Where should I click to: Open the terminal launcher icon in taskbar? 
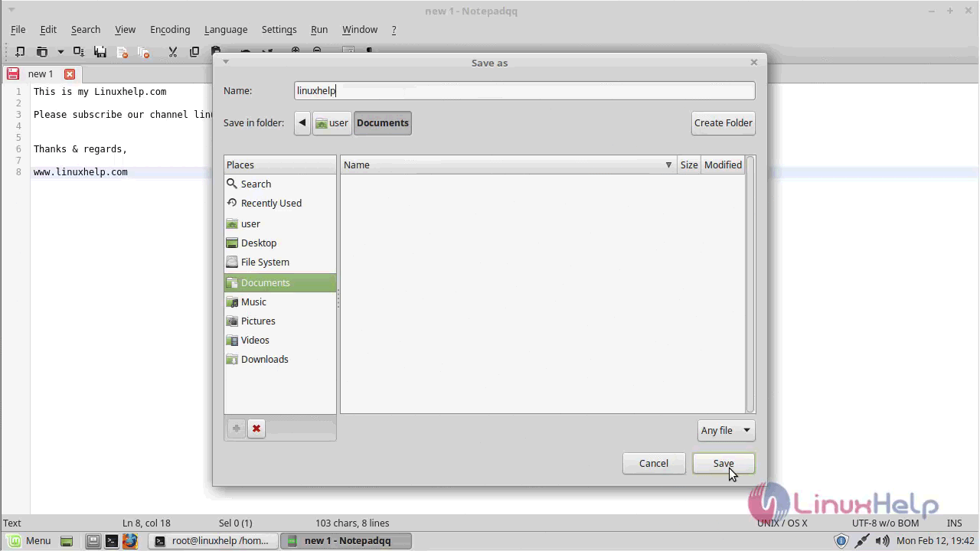pyautogui.click(x=112, y=541)
